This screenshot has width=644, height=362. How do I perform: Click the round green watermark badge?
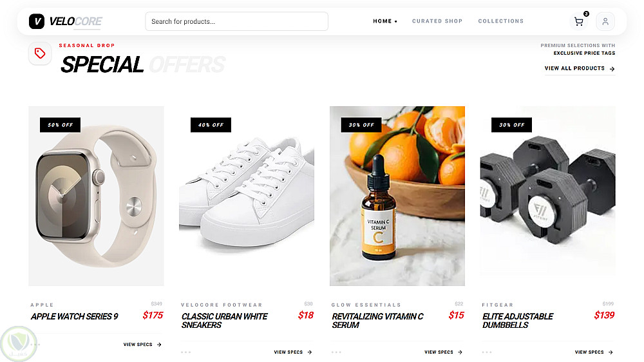pos(18,344)
